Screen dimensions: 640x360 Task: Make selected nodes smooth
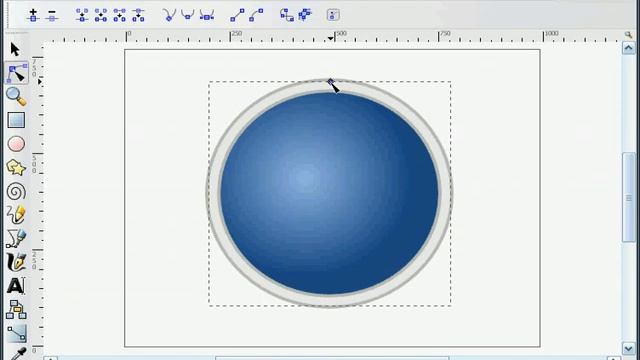pos(188,16)
